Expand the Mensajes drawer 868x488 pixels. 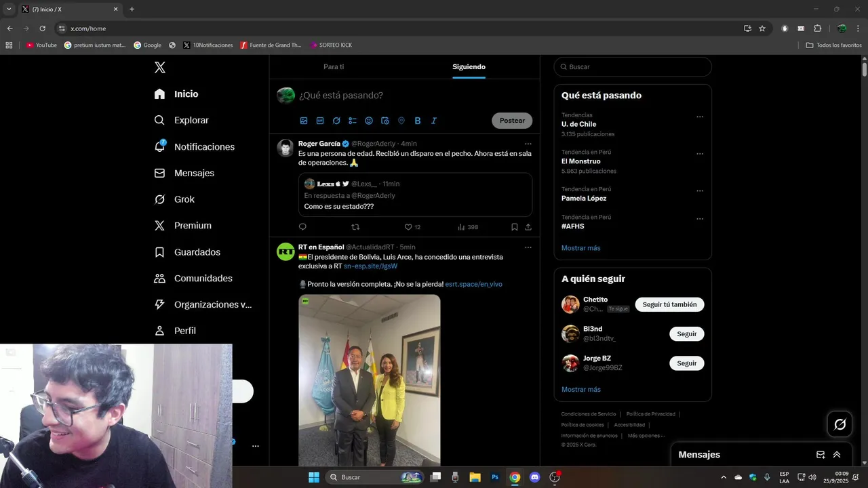tap(837, 455)
